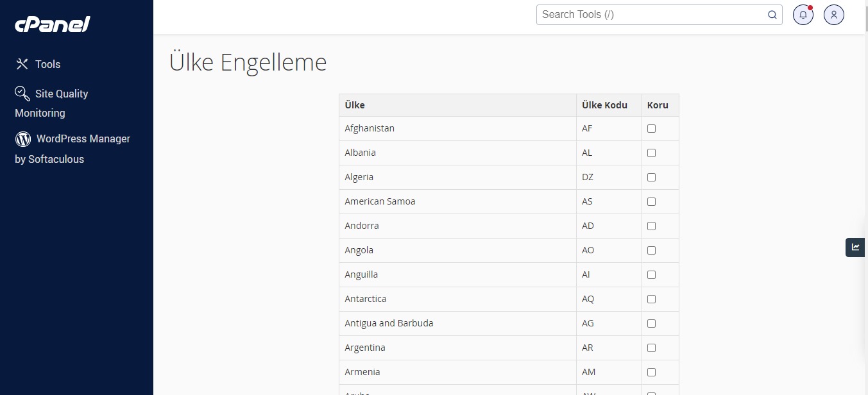This screenshot has height=395, width=868.
Task: Click the Ülke column header
Action: click(355, 105)
